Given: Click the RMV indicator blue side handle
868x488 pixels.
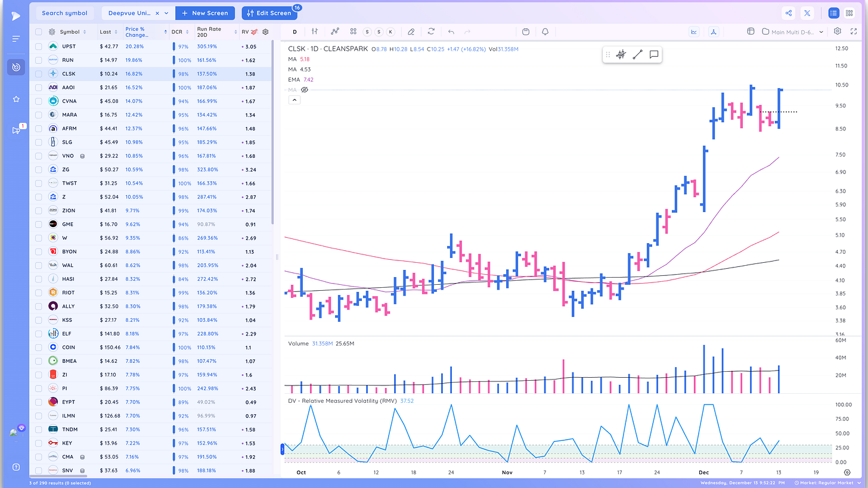Looking at the screenshot, I should 283,449.
